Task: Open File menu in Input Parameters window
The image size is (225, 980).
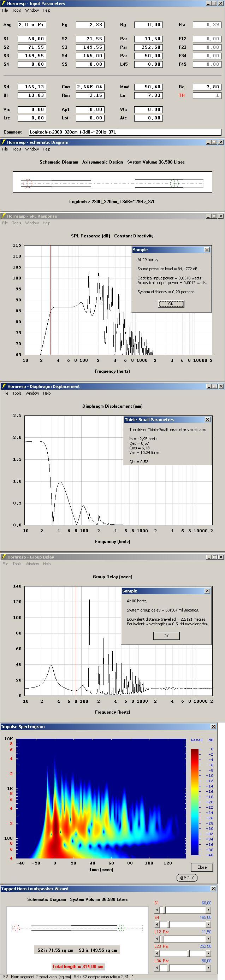Action: tap(5, 10)
